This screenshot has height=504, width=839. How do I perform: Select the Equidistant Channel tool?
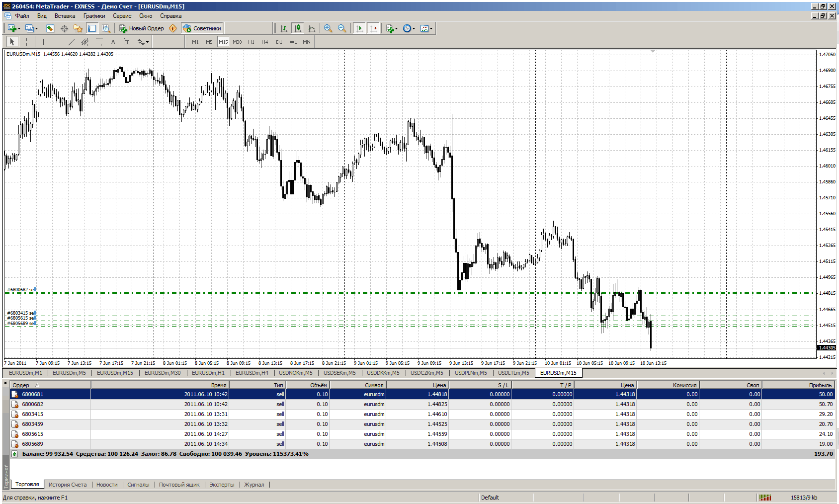click(x=85, y=42)
